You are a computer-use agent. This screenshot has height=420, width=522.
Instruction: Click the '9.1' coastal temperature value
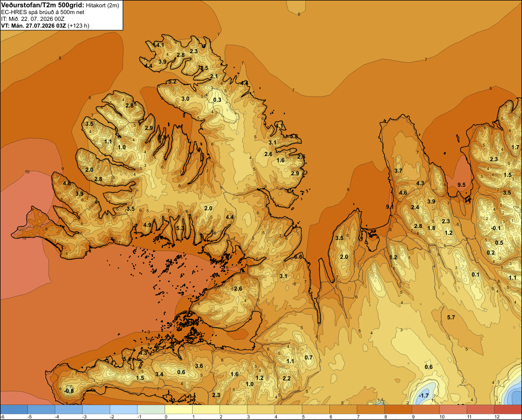point(389,207)
